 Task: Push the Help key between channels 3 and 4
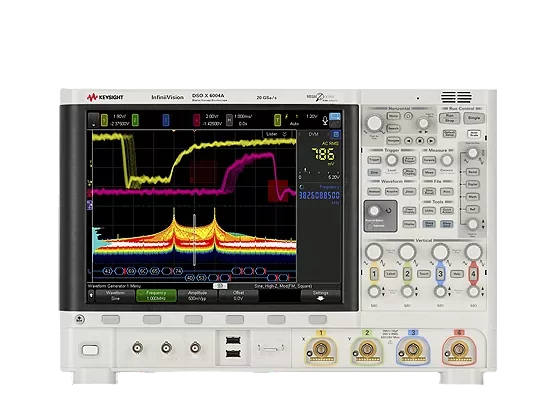[x=457, y=274]
